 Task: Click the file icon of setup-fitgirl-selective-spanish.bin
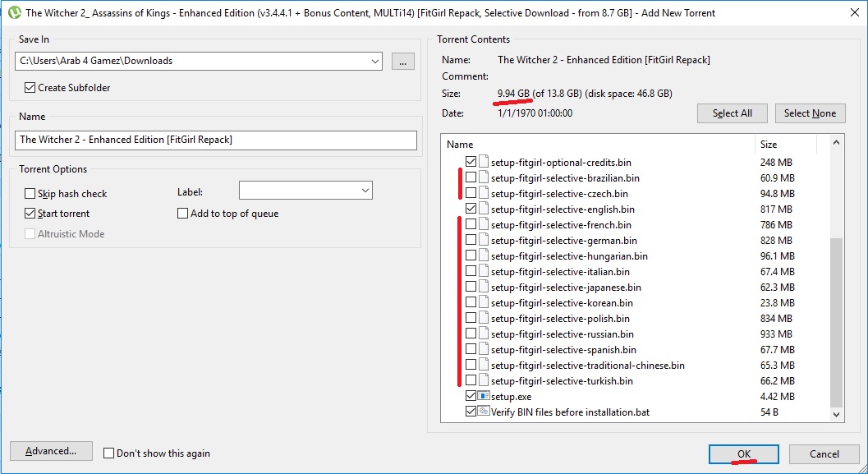click(x=484, y=349)
